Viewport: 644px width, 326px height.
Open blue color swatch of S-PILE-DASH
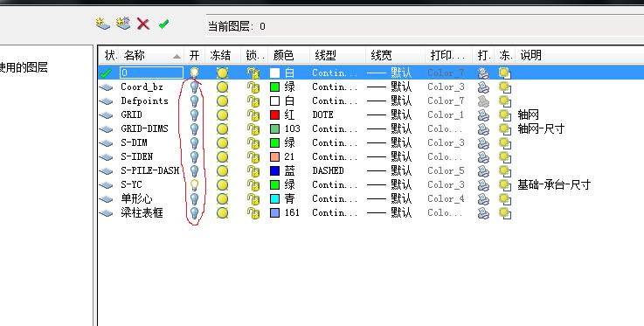274,170
